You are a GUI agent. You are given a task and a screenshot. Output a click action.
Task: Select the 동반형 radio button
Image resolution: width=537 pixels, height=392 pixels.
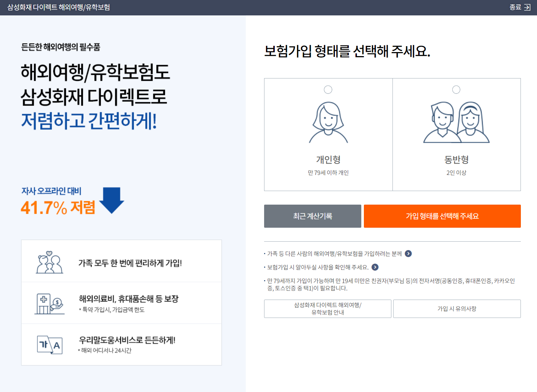(456, 89)
